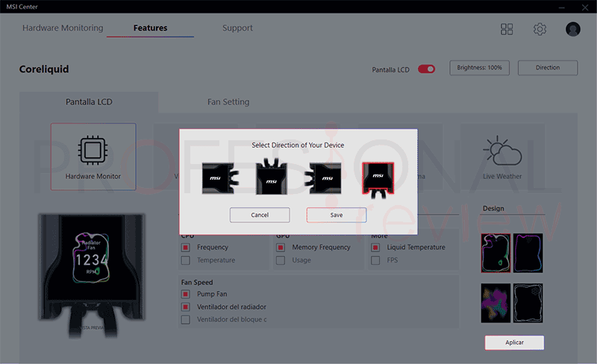The height and width of the screenshot is (364, 597).
Task: Toggle GPU Usage checkbox
Action: pyautogui.click(x=281, y=260)
